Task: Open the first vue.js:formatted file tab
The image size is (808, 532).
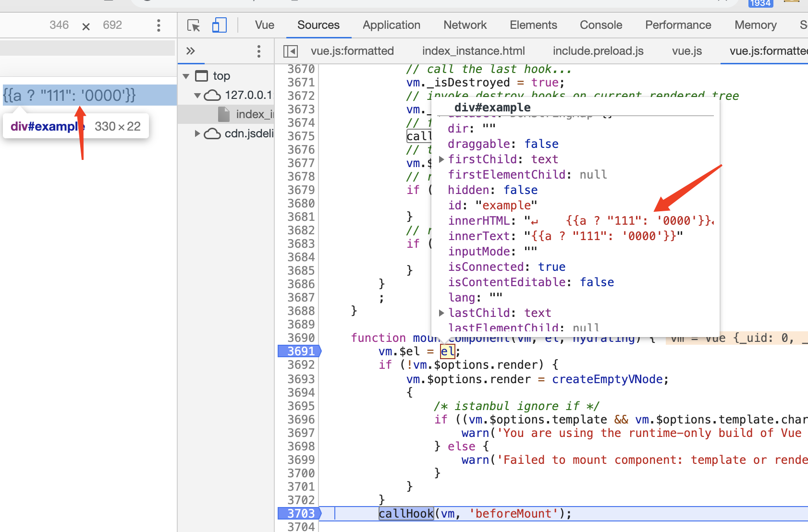Action: (x=352, y=51)
